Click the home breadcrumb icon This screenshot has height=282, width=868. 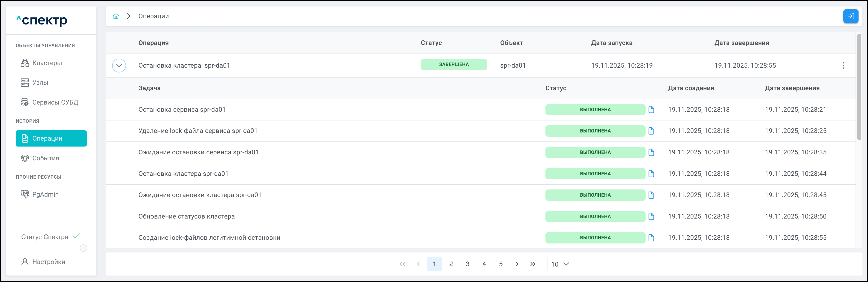116,16
